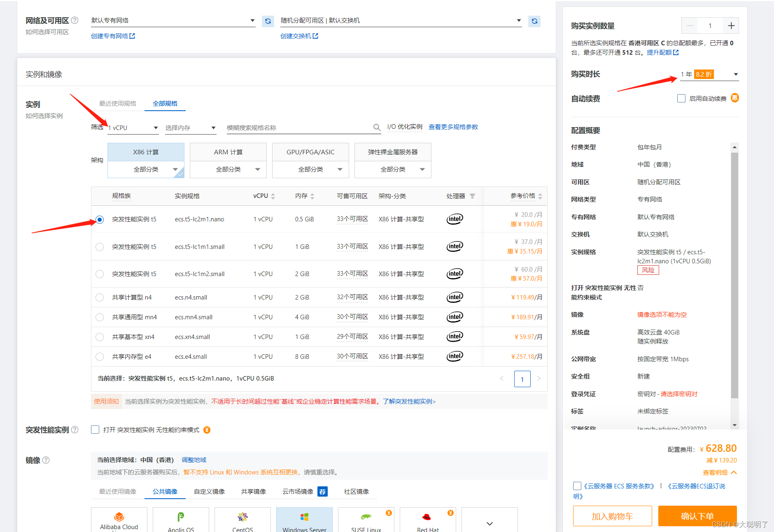Screen dimensions: 774x532
Task: Click the Intel icon for ecs.n4.small
Action: coord(455,297)
